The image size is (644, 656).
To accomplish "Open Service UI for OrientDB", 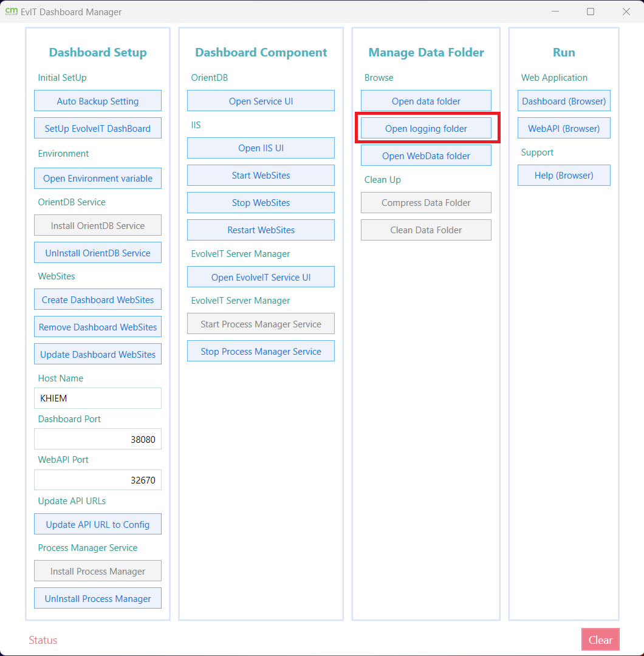I will (x=261, y=101).
